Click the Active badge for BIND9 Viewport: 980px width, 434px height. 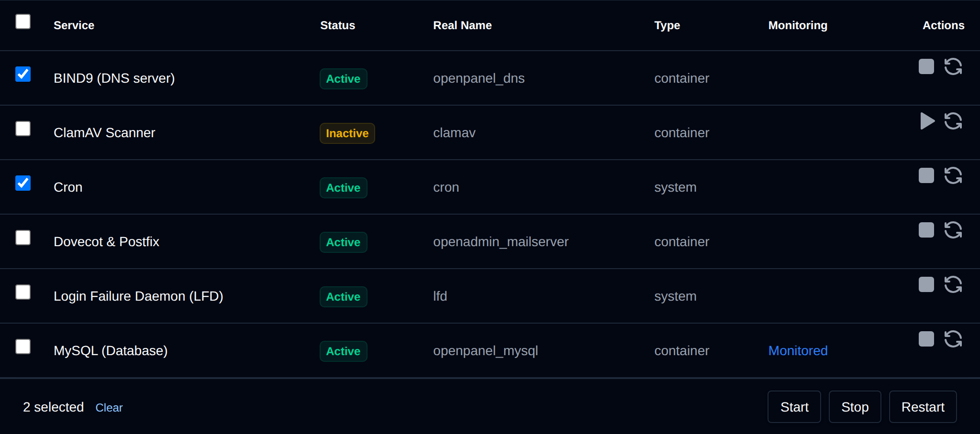tap(343, 79)
